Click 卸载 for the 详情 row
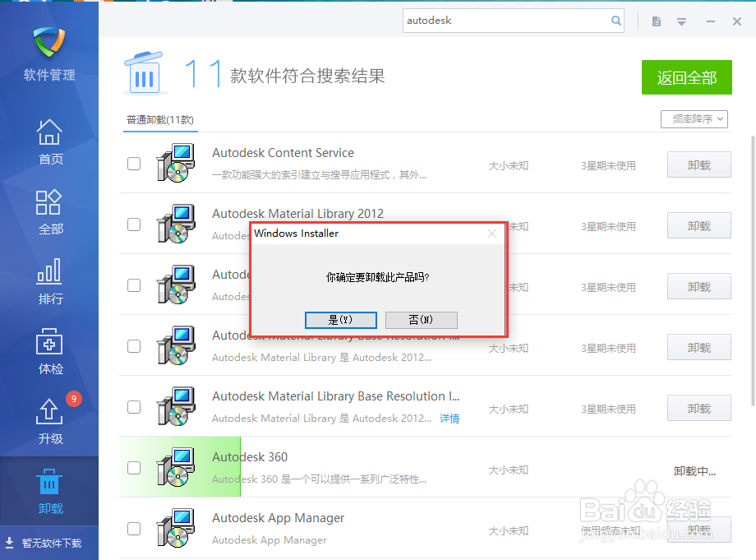This screenshot has height=560, width=756. (x=699, y=408)
